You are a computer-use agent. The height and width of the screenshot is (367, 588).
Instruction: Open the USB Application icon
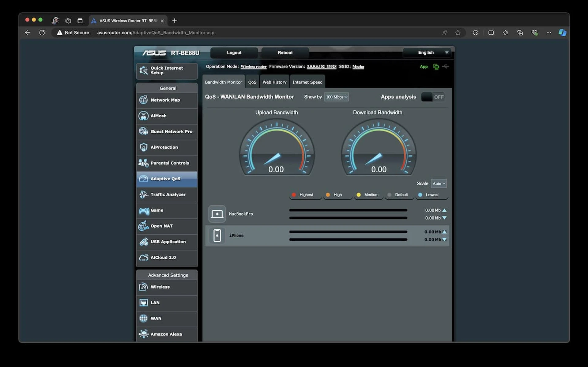pyautogui.click(x=143, y=242)
